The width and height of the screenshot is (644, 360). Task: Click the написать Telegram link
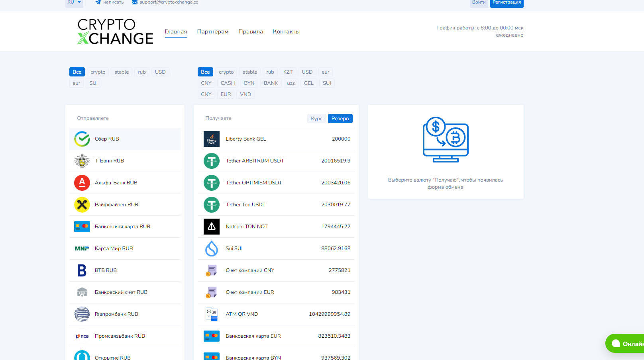(x=114, y=2)
